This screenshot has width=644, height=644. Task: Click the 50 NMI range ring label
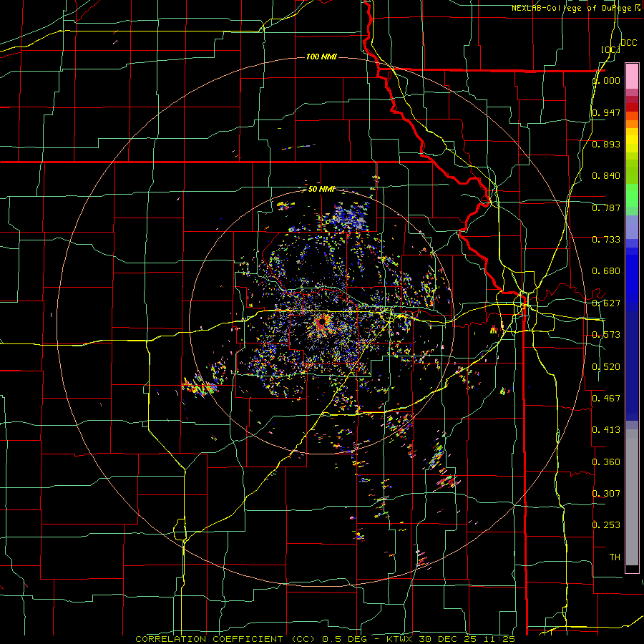point(321,190)
